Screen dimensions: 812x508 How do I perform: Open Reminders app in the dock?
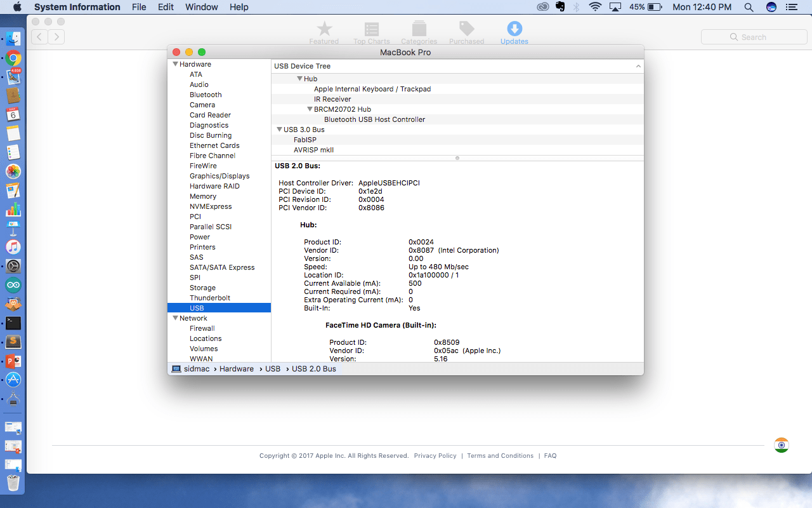coord(13,152)
